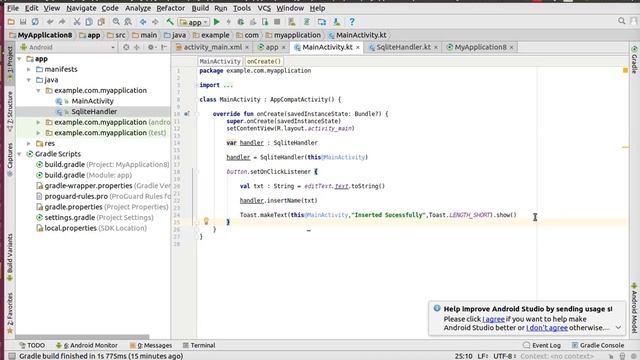Screen dimensions: 640x360
Task: Open the UTF-8 encoding selector
Action: 504,356
